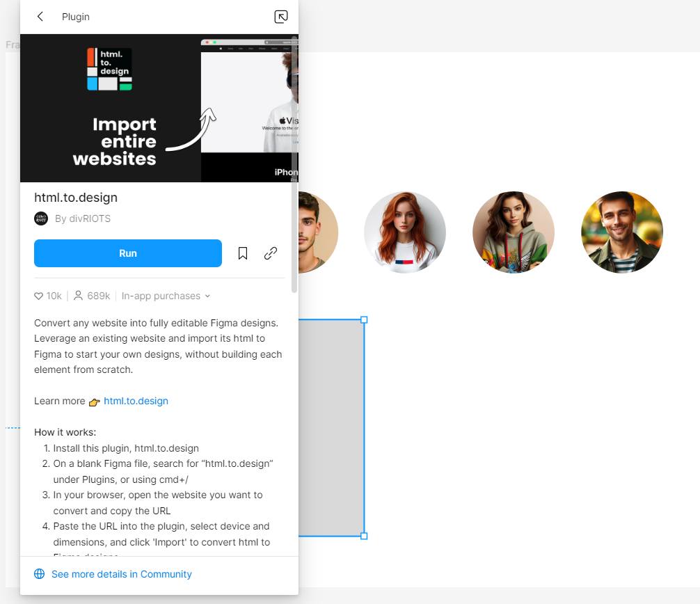Bookmark the html.to.design plugin
The image size is (700, 604).
click(242, 253)
